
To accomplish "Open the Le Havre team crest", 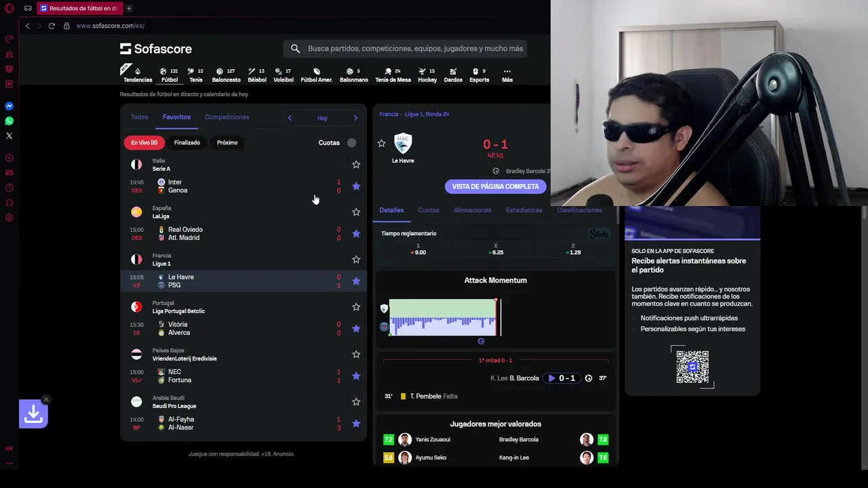I will click(403, 143).
